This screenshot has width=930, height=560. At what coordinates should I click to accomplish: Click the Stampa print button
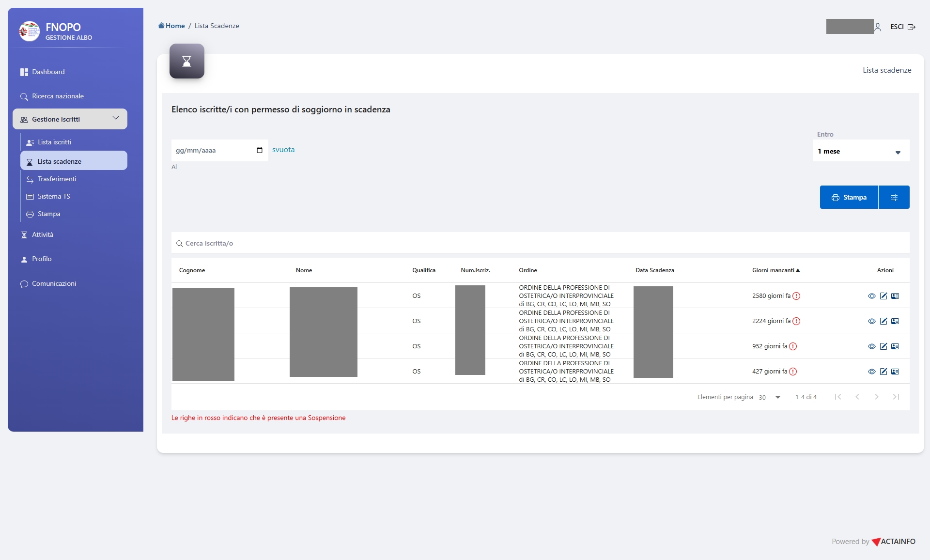point(849,197)
